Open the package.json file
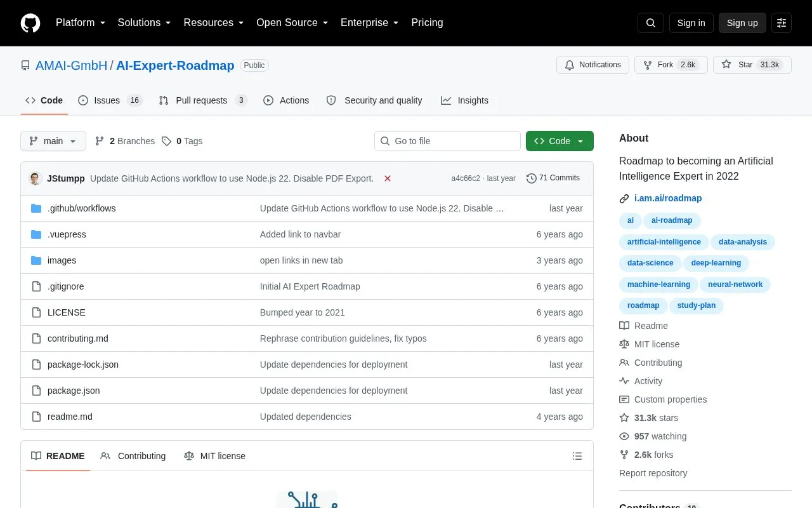Image resolution: width=812 pixels, height=508 pixels. (74, 391)
